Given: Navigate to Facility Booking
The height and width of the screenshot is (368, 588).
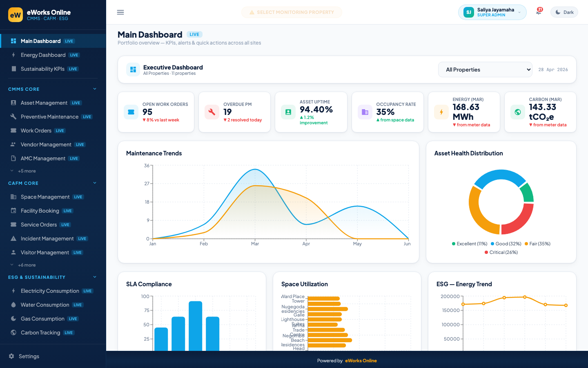Looking at the screenshot, I should pos(53,211).
